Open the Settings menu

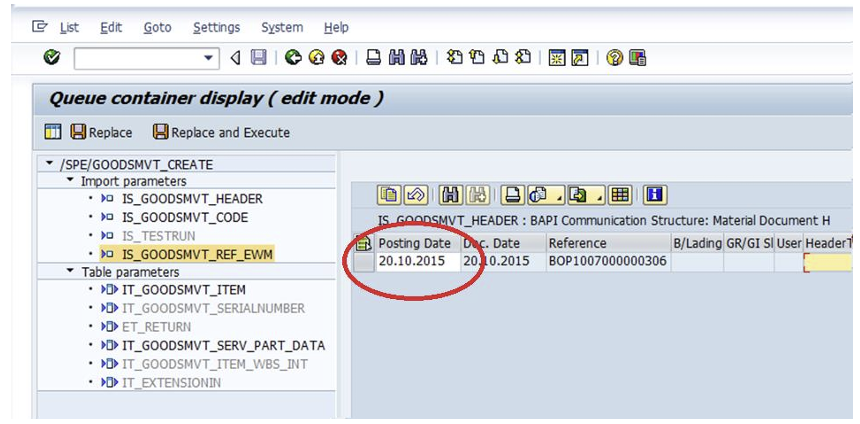pyautogui.click(x=217, y=27)
